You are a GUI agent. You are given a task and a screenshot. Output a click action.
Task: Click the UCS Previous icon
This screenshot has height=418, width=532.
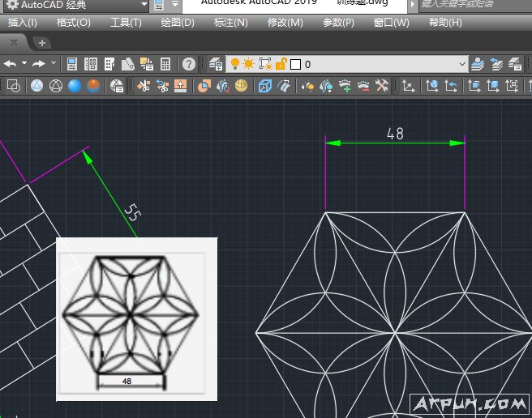point(451,86)
